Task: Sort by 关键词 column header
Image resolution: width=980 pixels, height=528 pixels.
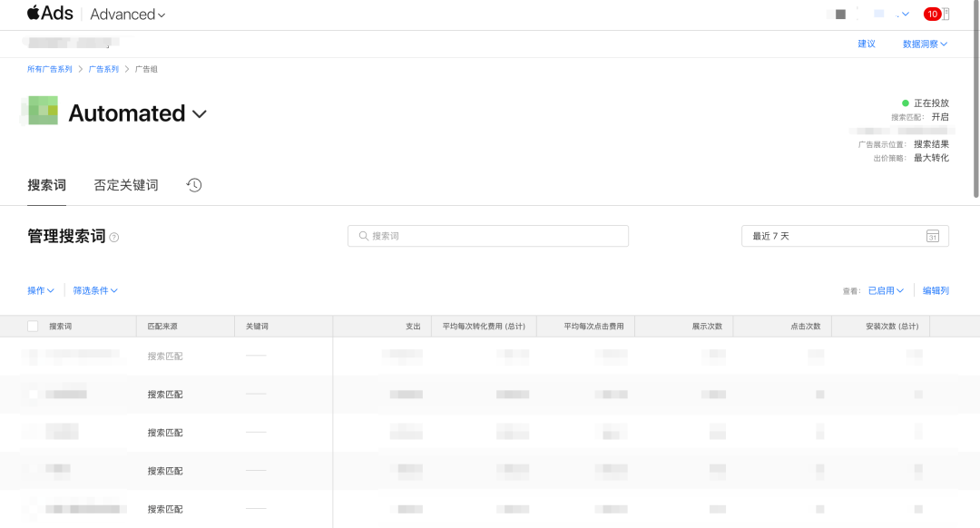Action: (257, 327)
